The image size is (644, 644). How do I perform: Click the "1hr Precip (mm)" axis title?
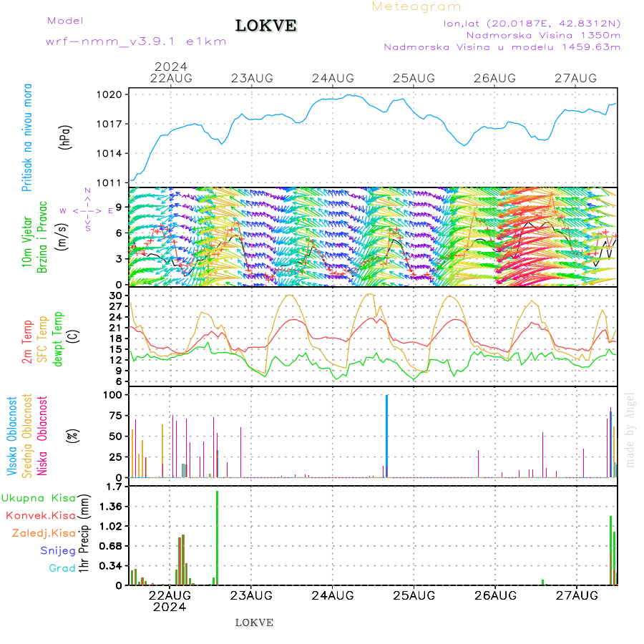click(84, 533)
